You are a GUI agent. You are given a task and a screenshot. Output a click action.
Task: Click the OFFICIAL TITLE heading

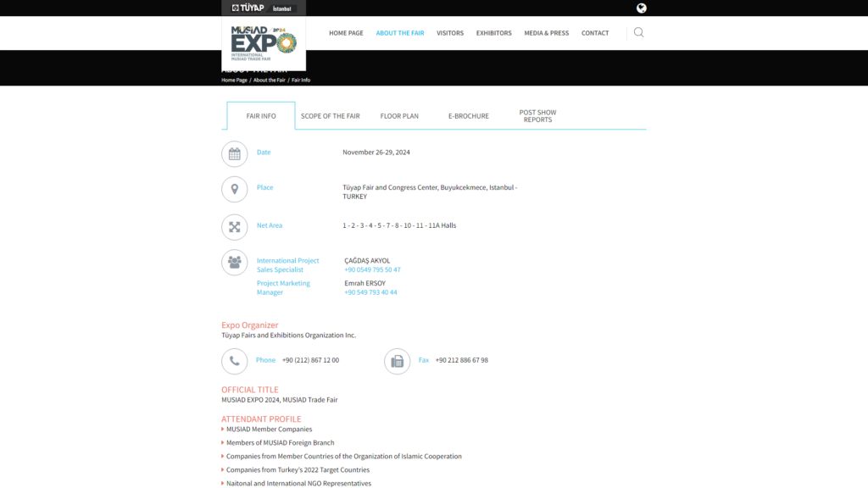pos(250,390)
